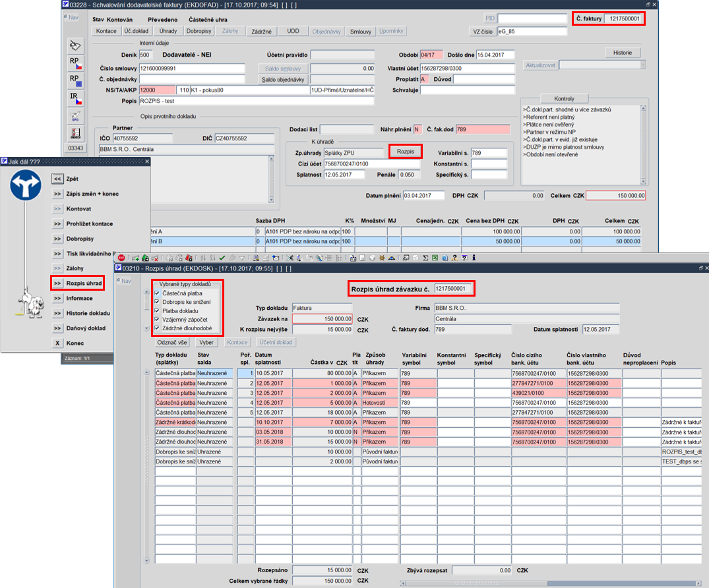Click the Odznač vše button

point(172,342)
